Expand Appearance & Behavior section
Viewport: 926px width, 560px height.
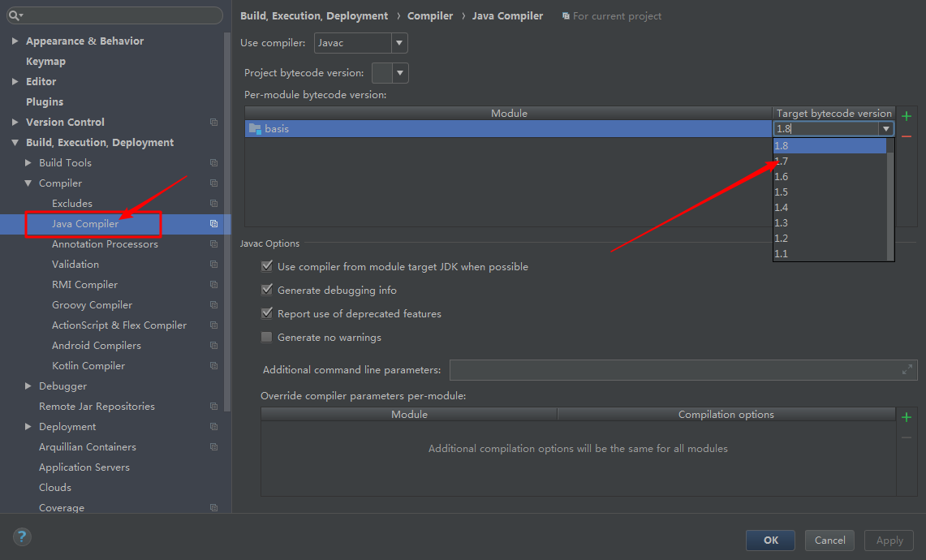click(15, 41)
